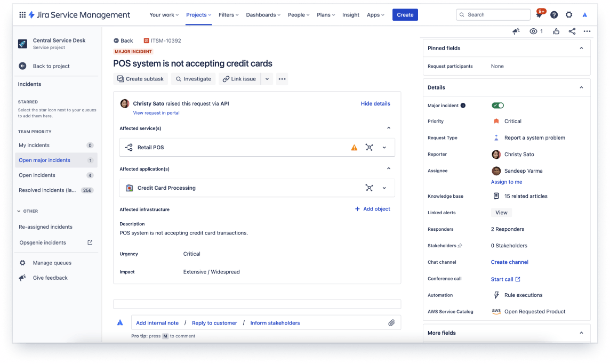The height and width of the screenshot is (364, 610).
Task: Open graph view icon for Retail POS
Action: click(369, 148)
